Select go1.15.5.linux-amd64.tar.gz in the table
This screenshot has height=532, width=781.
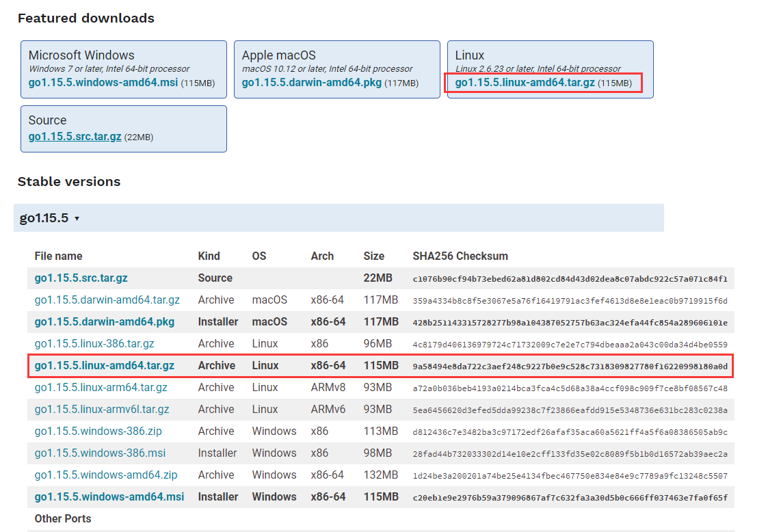104,366
